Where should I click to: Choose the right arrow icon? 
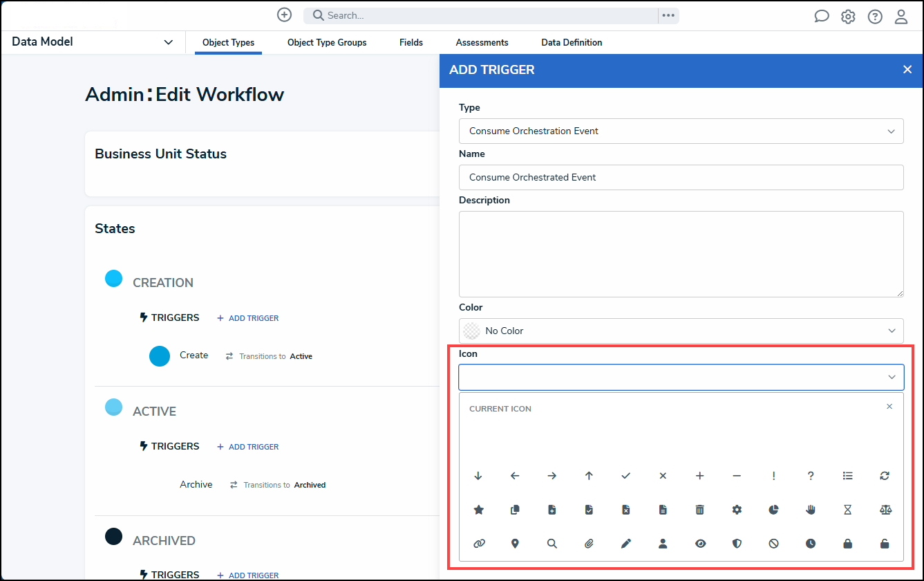(551, 476)
